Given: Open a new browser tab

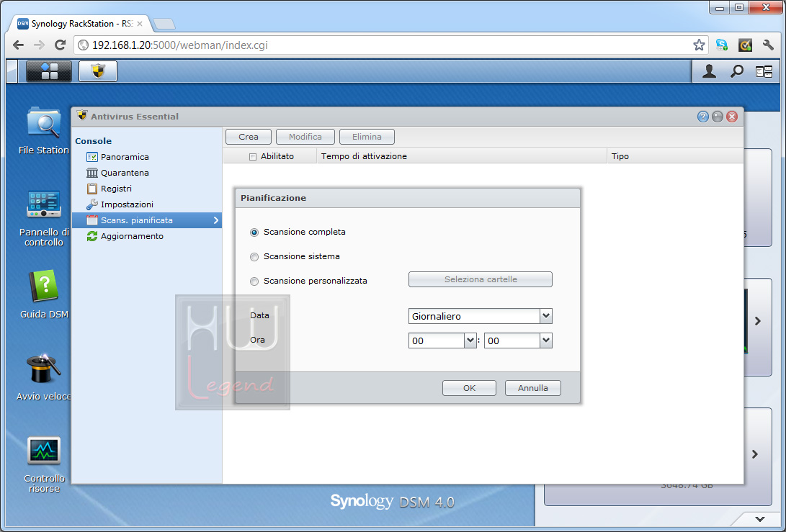Looking at the screenshot, I should pyautogui.click(x=164, y=24).
